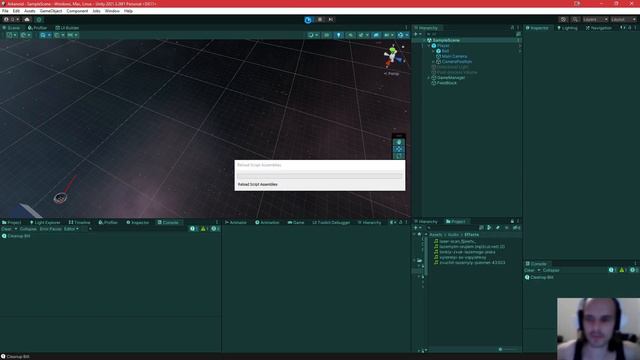
Task: Open snap increment settings icon
Action: [x=72, y=35]
